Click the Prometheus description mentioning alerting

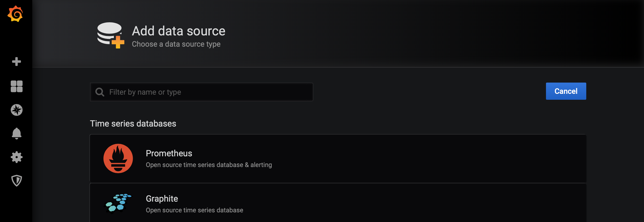point(209,165)
